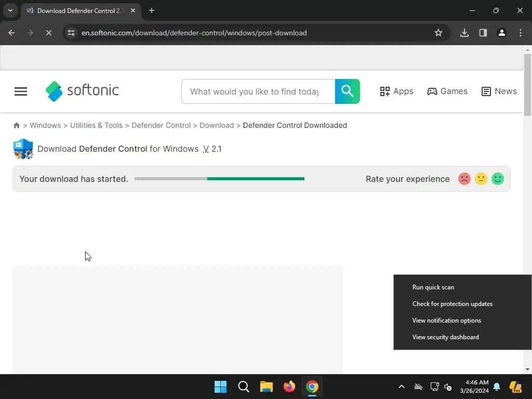Click the PRE widget icon in taskbar

point(516,387)
